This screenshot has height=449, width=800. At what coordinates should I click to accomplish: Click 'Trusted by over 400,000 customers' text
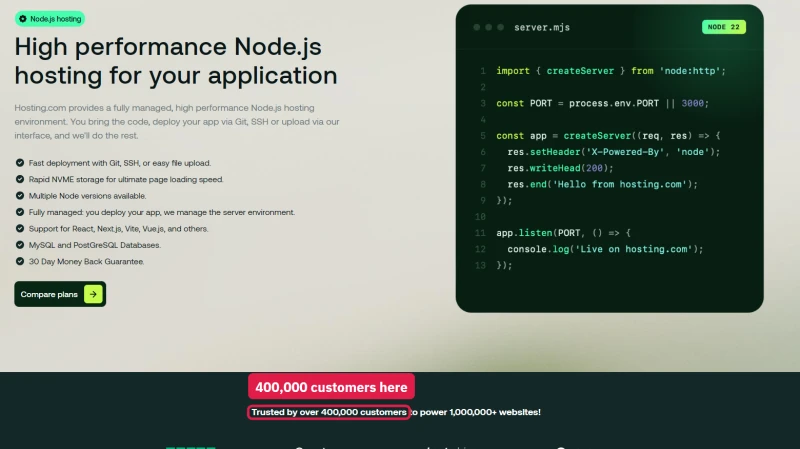pos(329,412)
